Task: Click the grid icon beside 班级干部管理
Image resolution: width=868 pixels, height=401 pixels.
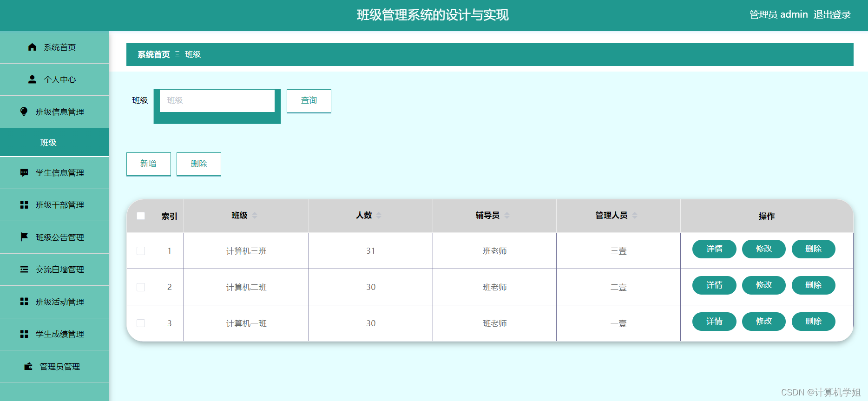Action: click(x=24, y=205)
